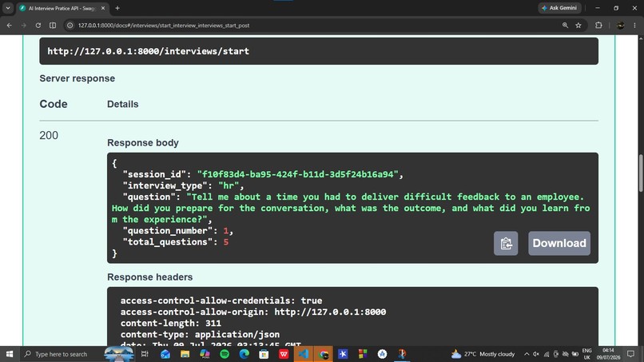Open the ENG UK language selector

(587, 354)
